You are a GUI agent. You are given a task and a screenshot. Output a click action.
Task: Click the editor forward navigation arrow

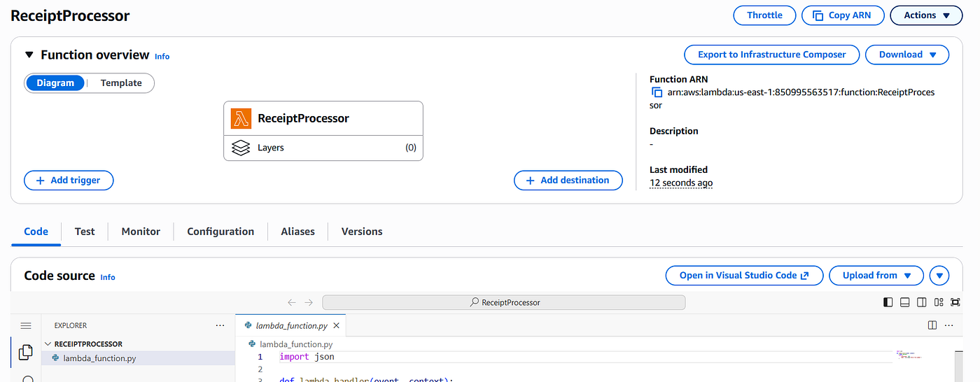tap(309, 302)
